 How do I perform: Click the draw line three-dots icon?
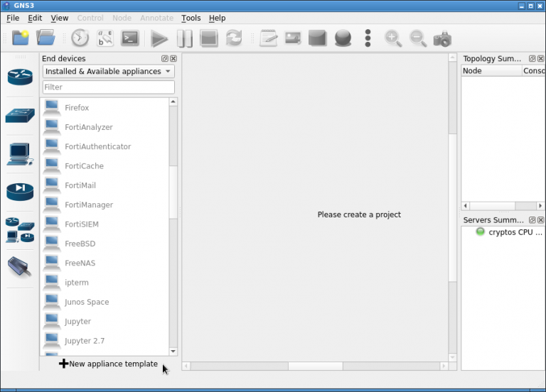click(368, 38)
